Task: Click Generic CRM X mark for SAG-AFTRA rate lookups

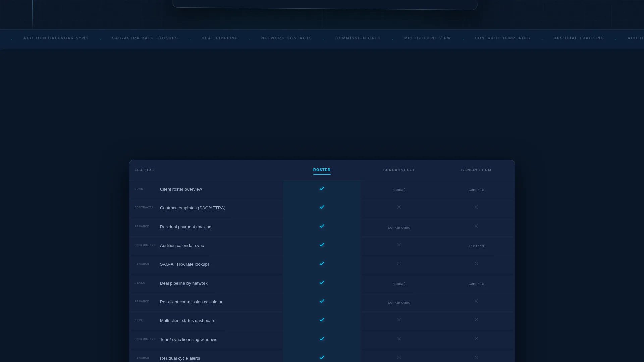Action: 476,263
